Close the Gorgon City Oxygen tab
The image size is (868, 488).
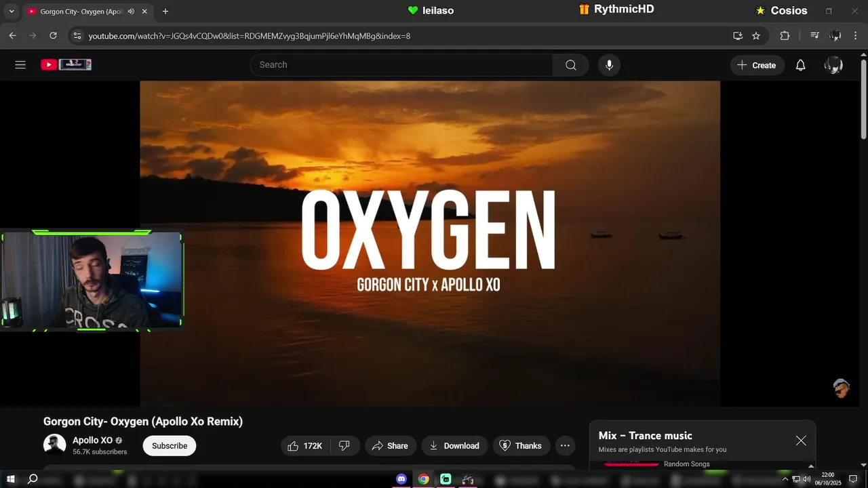(144, 12)
